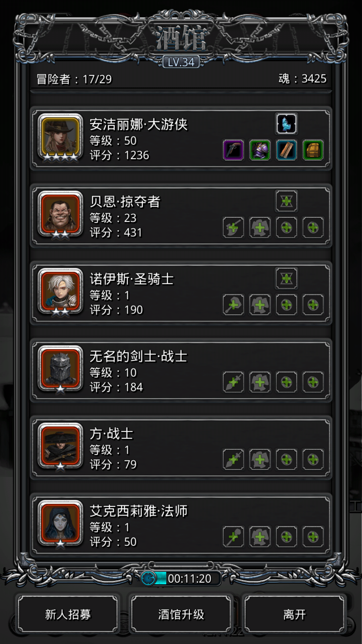Viewport: 362px width, 644px height.
Task: Tap the recruitment refresh timer bar
Action: 181,579
